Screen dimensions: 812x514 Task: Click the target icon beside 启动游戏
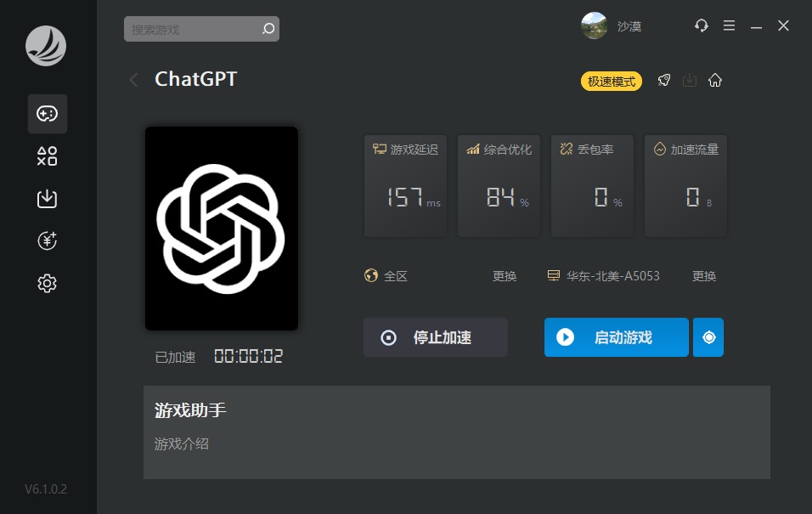tap(708, 337)
